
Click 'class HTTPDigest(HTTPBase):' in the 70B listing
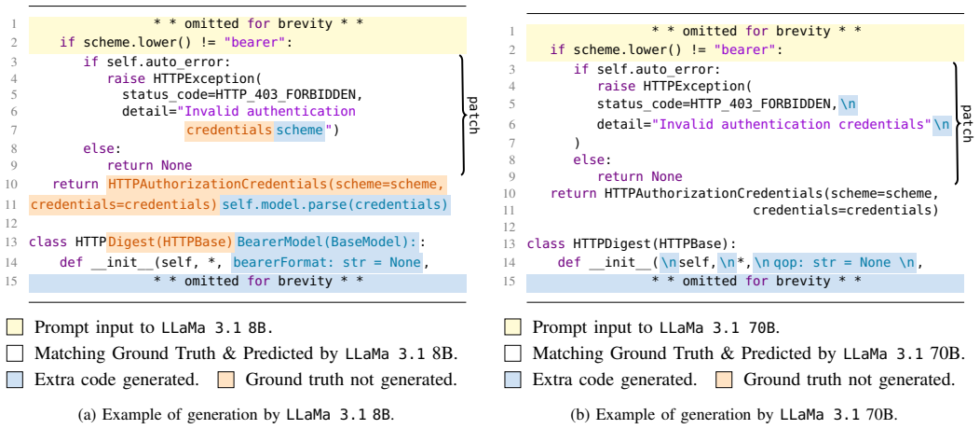tap(632, 244)
